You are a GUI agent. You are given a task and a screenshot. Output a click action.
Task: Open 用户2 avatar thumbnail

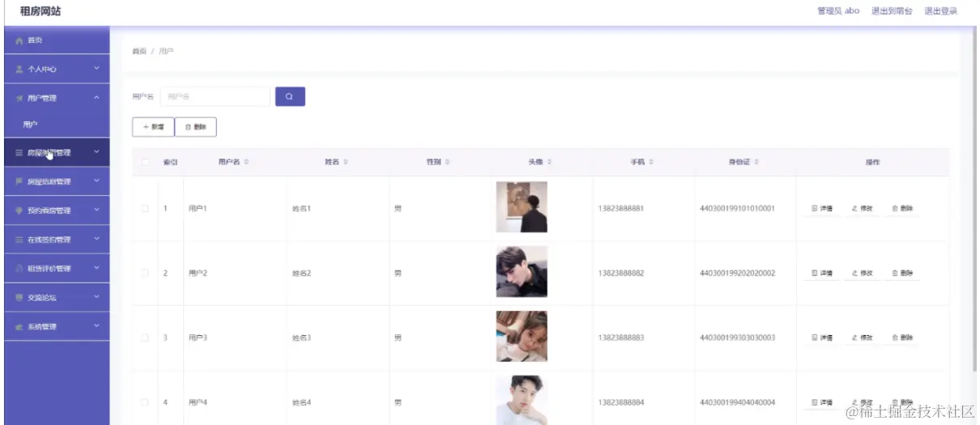522,272
